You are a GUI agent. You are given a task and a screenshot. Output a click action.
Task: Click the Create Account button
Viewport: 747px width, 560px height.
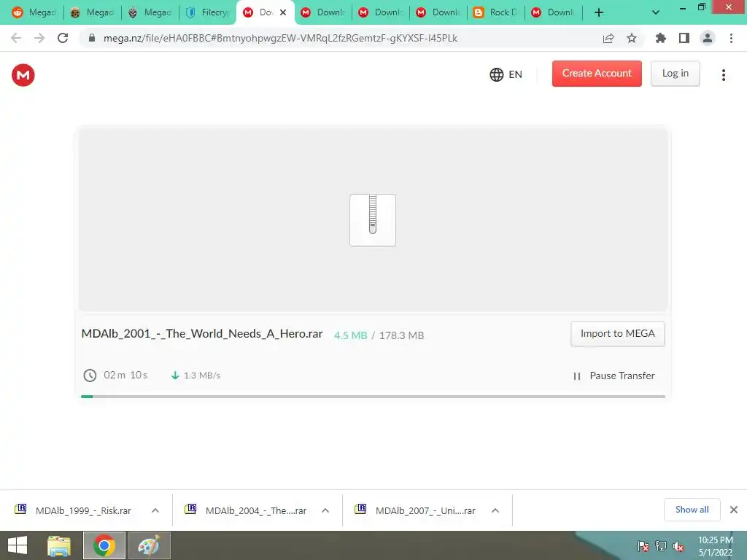pos(597,74)
